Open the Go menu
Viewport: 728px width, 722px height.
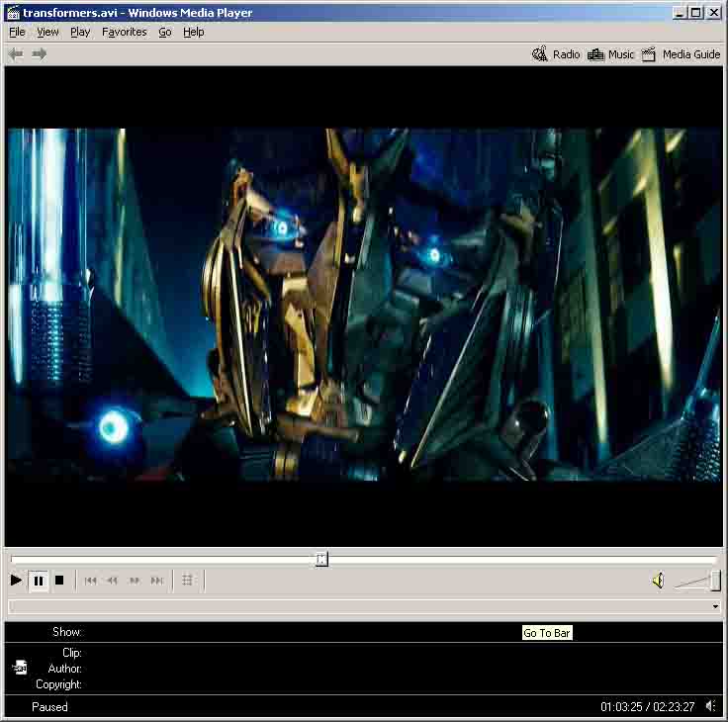pos(165,32)
